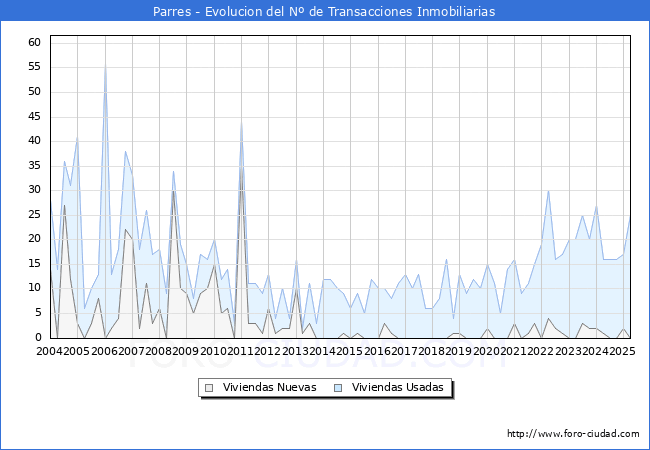Click the 2006 peak of Viviendas Usadas line
The width and height of the screenshot is (650, 450).
pos(105,66)
